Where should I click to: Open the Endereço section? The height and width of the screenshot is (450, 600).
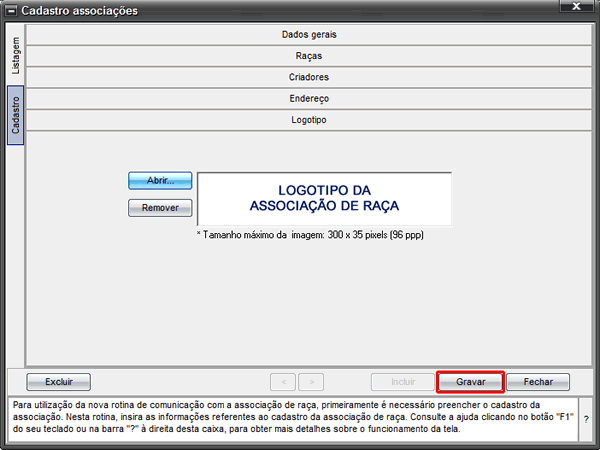click(x=309, y=99)
